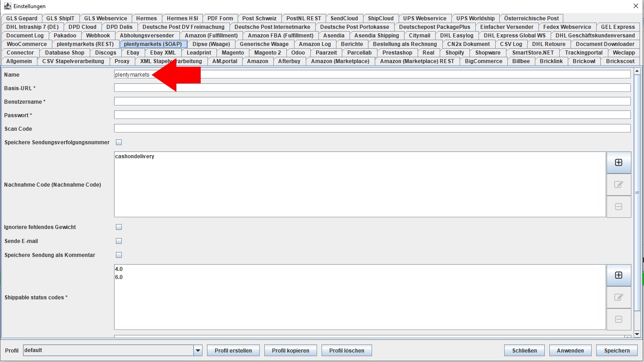Select the Magento 2 tab
Image resolution: width=644 pixels, height=362 pixels.
tap(267, 53)
